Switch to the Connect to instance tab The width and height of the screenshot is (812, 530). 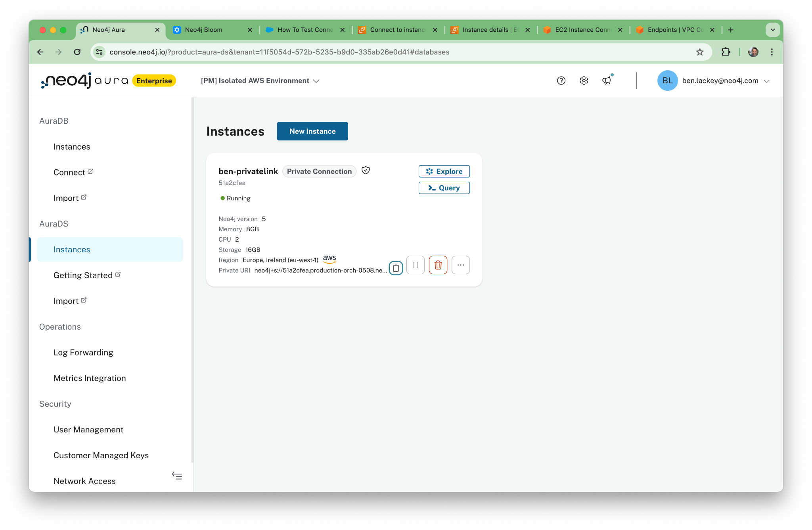pos(398,30)
